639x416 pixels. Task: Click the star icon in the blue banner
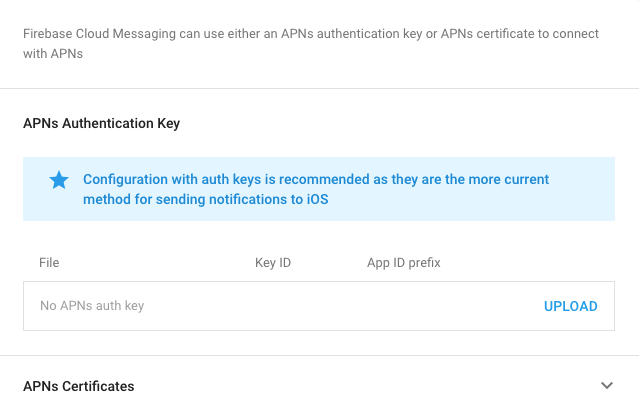coord(59,180)
